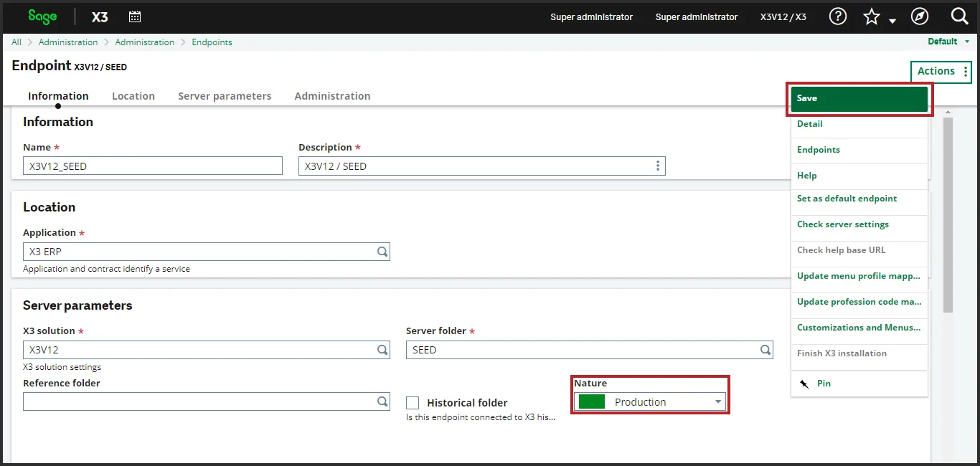Open the Default dropdown at top right
The width and height of the screenshot is (980, 466).
pyautogui.click(x=948, y=42)
